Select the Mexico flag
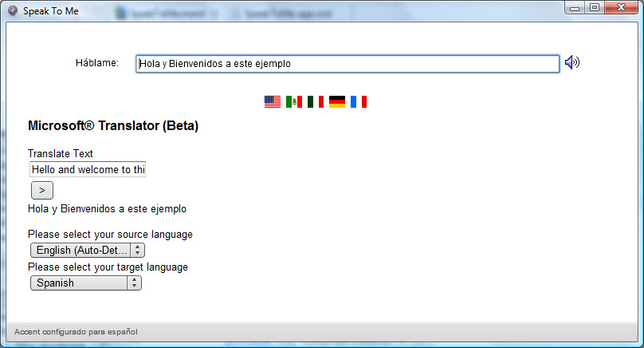The height and width of the screenshot is (348, 644). [293, 101]
